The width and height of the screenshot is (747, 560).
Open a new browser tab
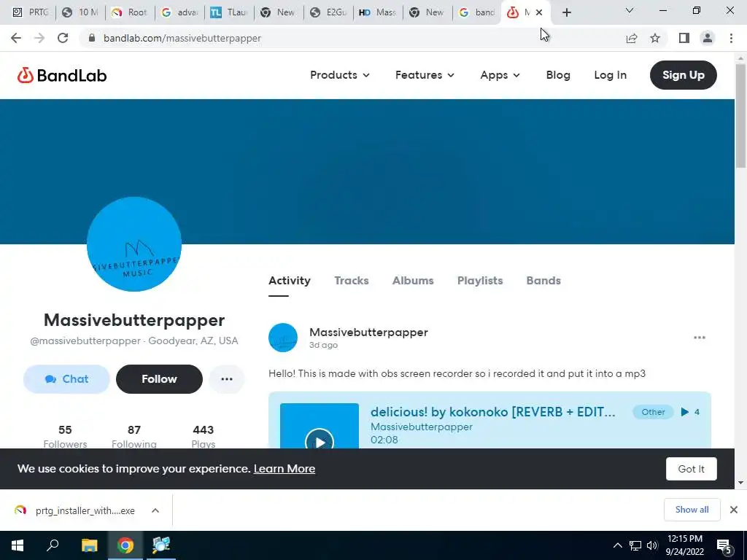[x=566, y=13]
